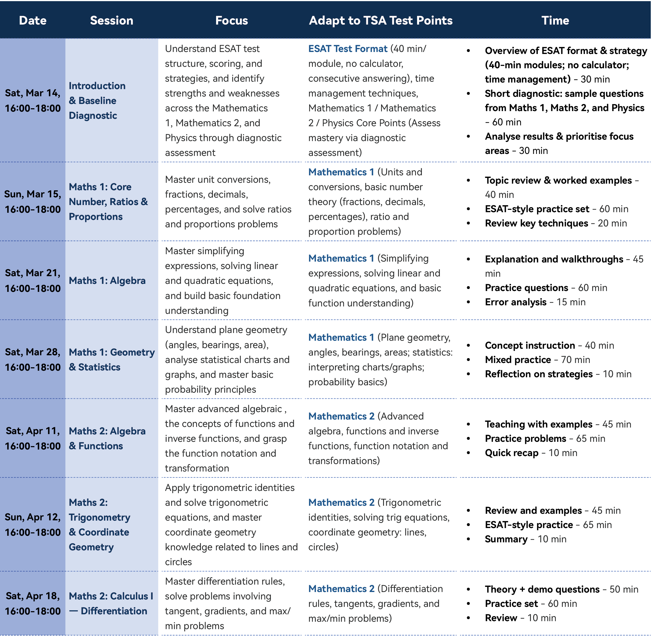The image size is (652, 644).
Task: Select the Sun, Apr 12 date cell
Action: [x=33, y=524]
